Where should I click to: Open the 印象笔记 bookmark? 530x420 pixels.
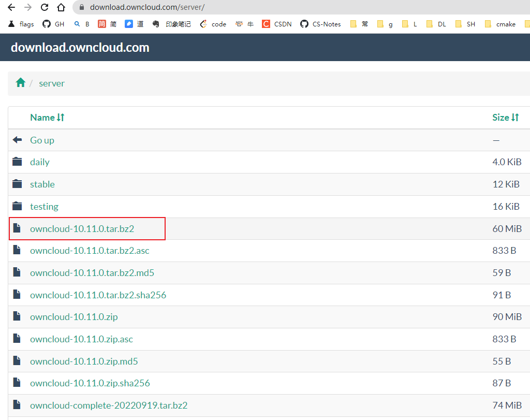tap(171, 24)
